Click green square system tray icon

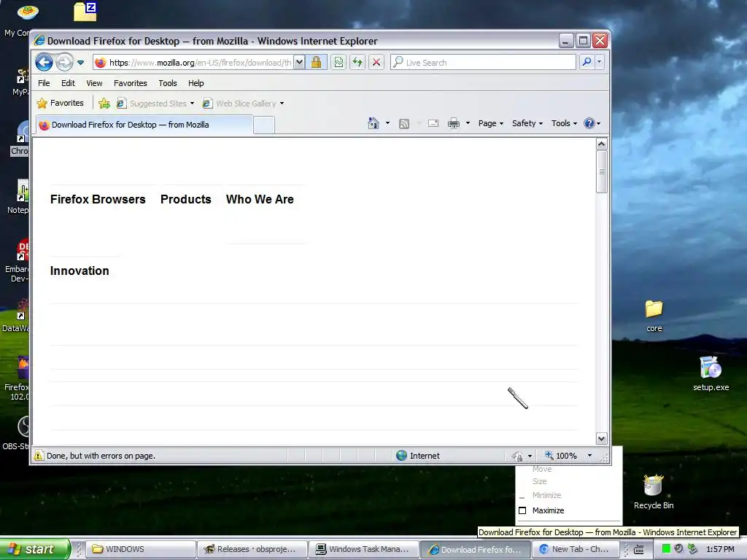point(666,549)
